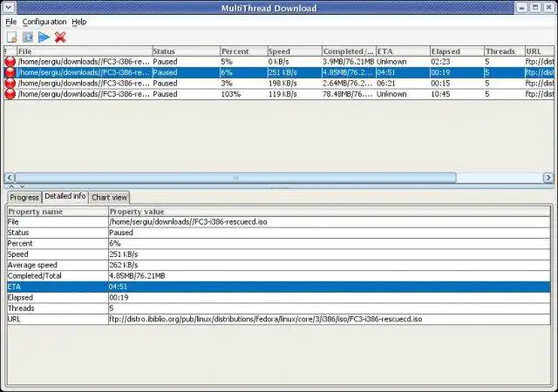Sort by the File column header
The width and height of the screenshot is (558, 392).
click(85, 51)
